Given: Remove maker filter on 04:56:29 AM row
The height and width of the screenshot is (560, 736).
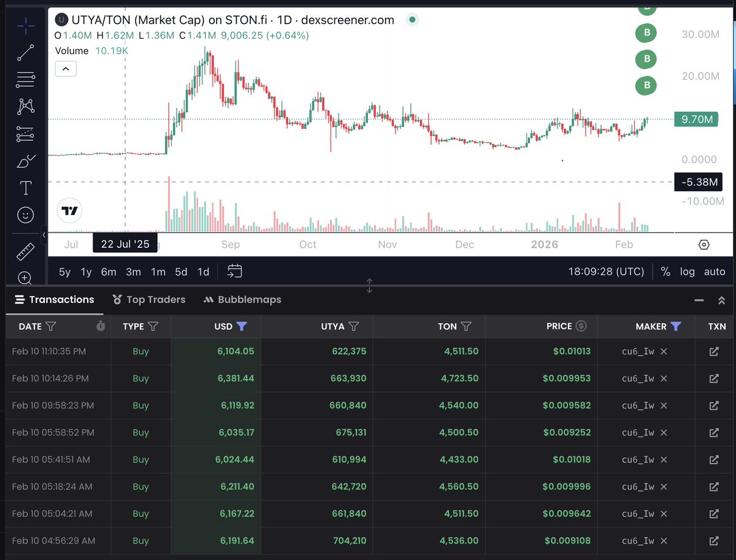Looking at the screenshot, I should click(664, 541).
